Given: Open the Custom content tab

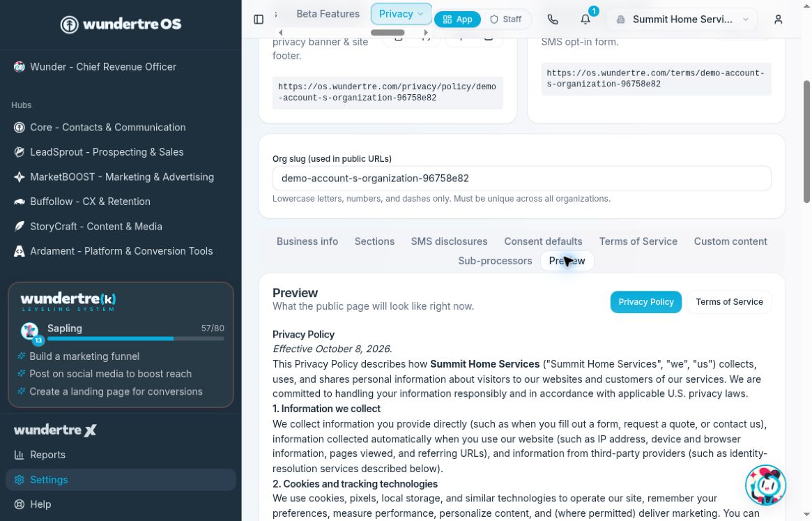Looking at the screenshot, I should (730, 241).
